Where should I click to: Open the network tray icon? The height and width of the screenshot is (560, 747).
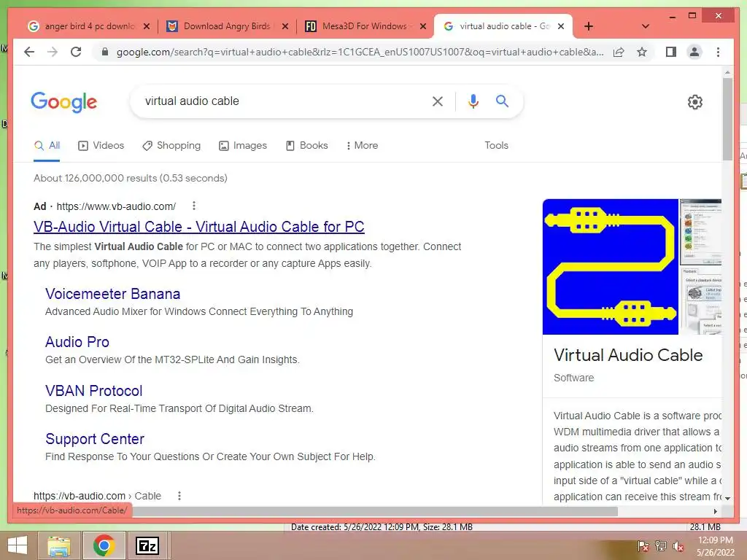pyautogui.click(x=661, y=547)
